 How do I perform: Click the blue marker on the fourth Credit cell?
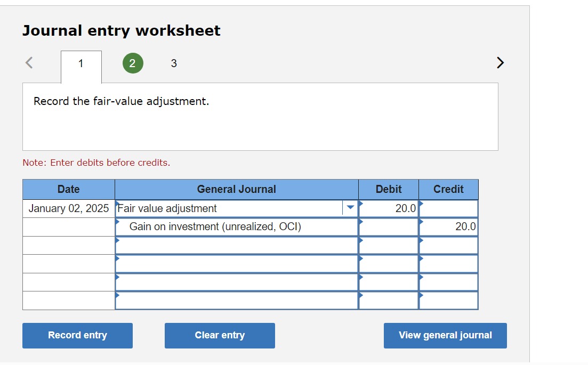421,259
